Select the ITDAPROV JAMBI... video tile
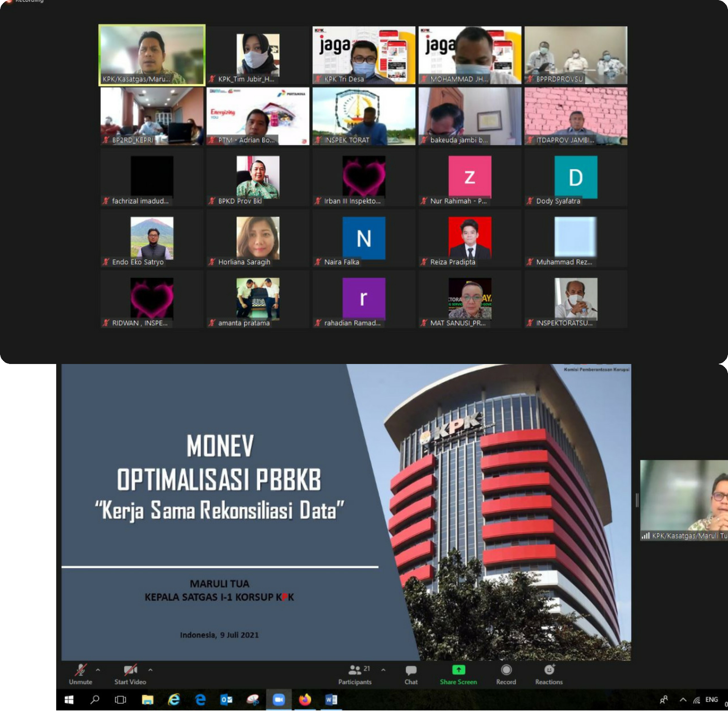728x728 pixels. [576, 116]
